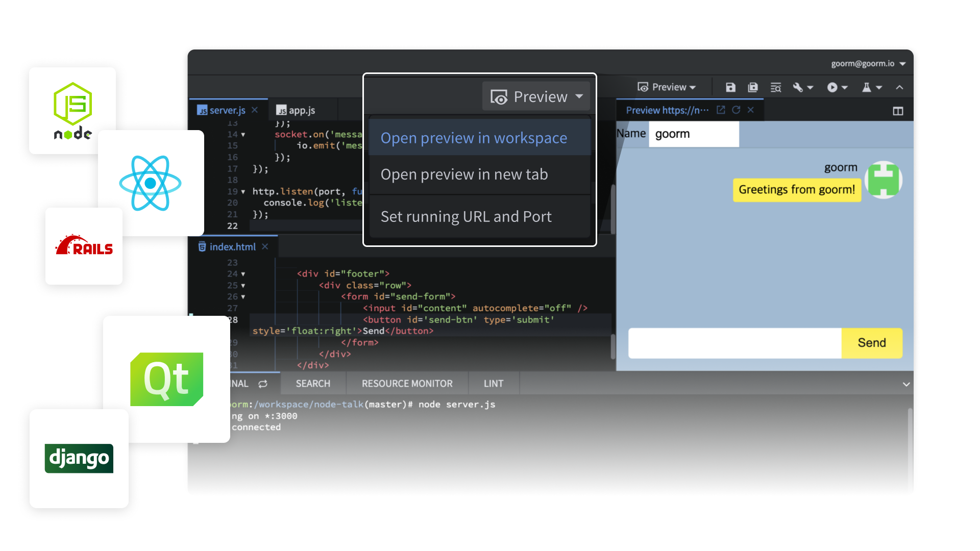Open the goorm@goorm.io account dropdown
The image size is (980, 551).
tap(868, 64)
